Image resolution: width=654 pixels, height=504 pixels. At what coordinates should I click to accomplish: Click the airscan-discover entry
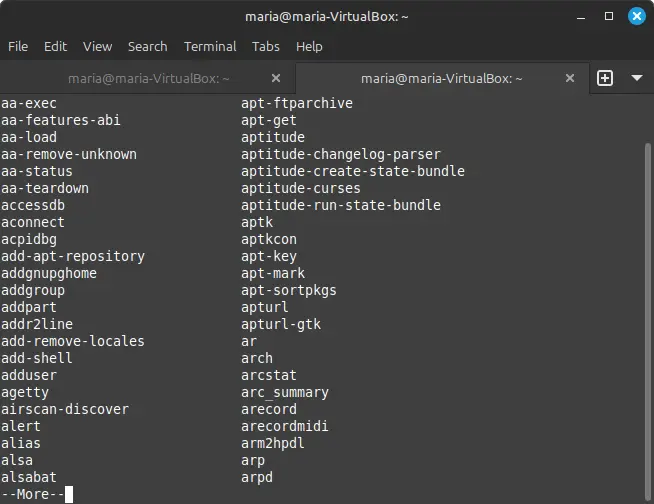click(65, 409)
